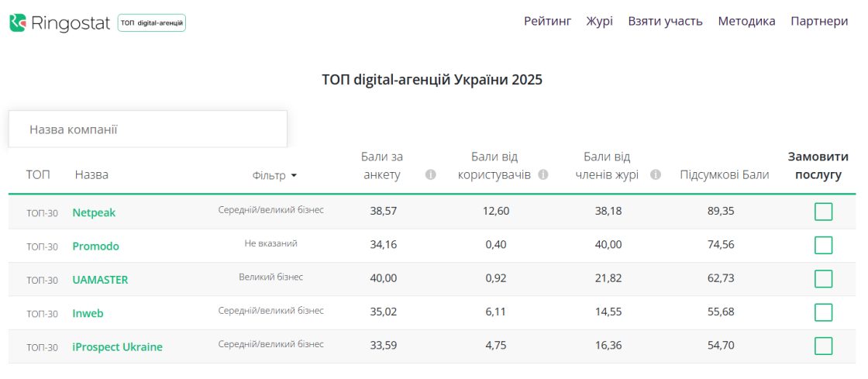
Task: Open the Партнери menu item
Action: (819, 22)
